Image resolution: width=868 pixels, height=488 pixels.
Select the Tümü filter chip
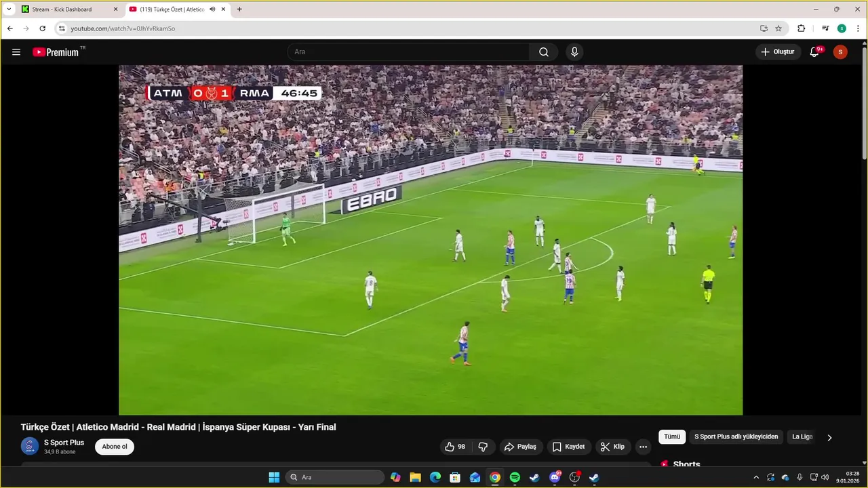point(672,437)
